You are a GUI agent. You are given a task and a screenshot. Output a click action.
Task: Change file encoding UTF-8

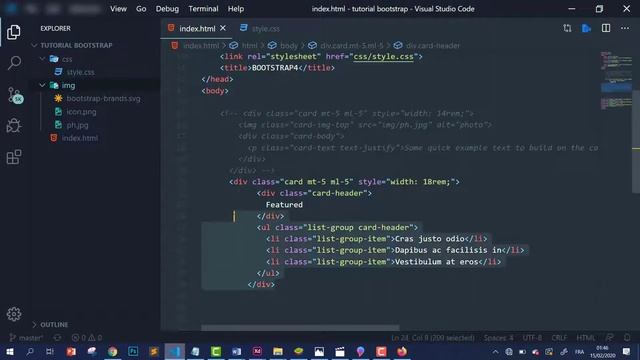(532, 338)
